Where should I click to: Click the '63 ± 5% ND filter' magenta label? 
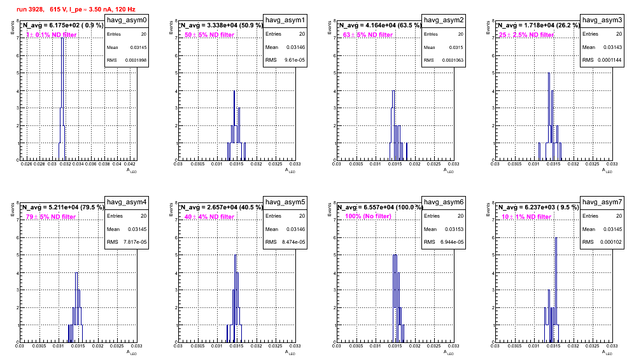click(x=368, y=35)
